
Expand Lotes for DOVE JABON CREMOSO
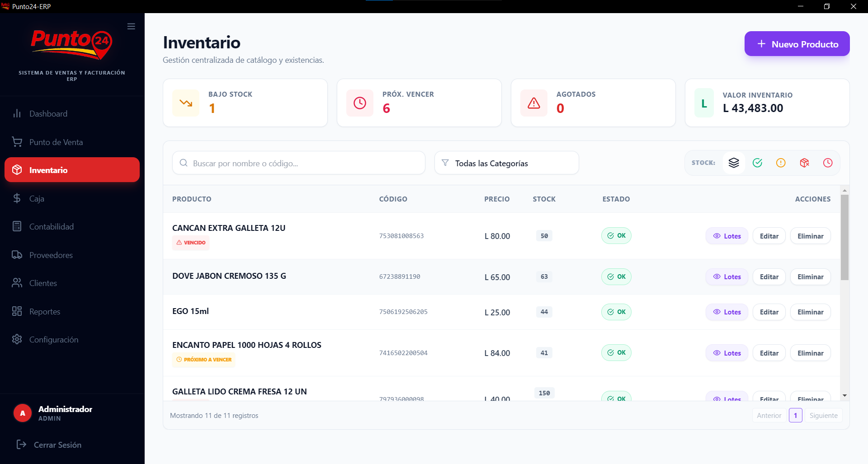click(x=726, y=277)
